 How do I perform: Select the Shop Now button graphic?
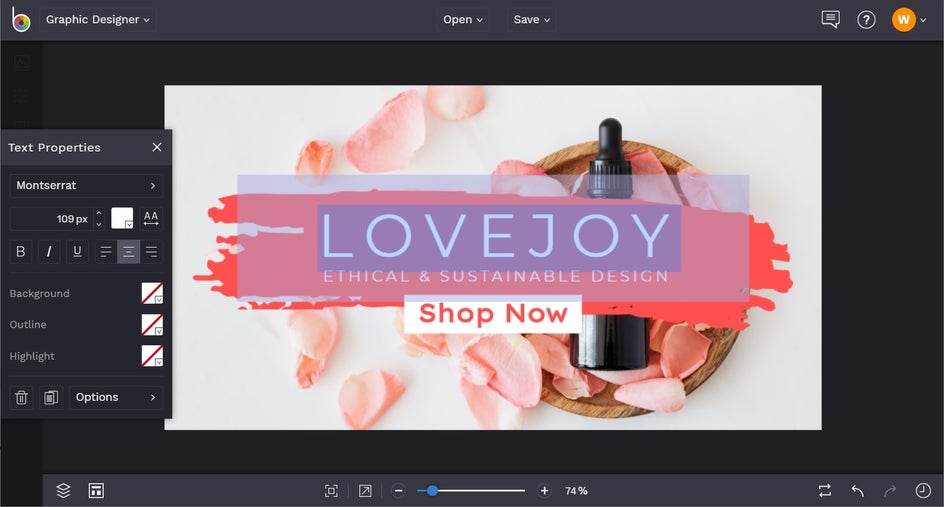[492, 314]
